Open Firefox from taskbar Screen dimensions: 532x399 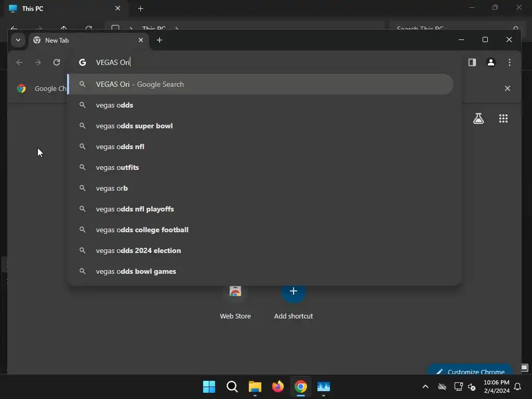(x=278, y=387)
